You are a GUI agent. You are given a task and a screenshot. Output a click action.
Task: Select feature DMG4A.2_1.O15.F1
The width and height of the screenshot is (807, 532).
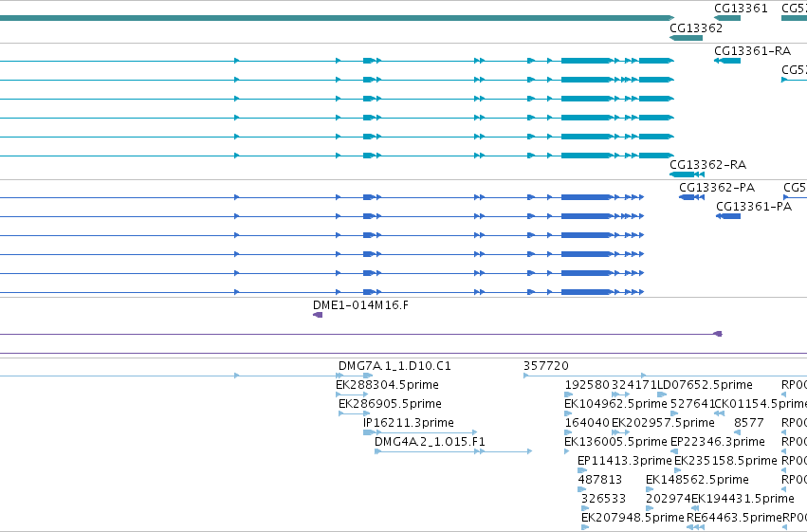pos(430,442)
